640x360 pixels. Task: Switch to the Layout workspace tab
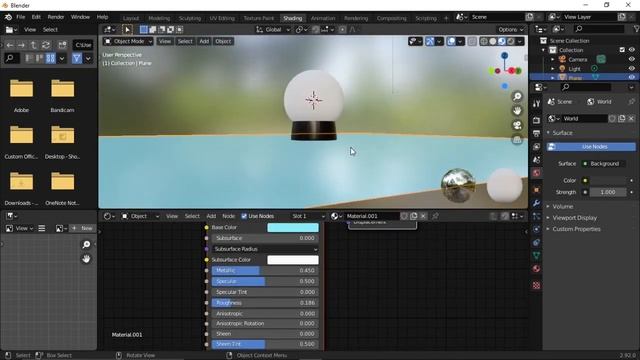coord(131,18)
